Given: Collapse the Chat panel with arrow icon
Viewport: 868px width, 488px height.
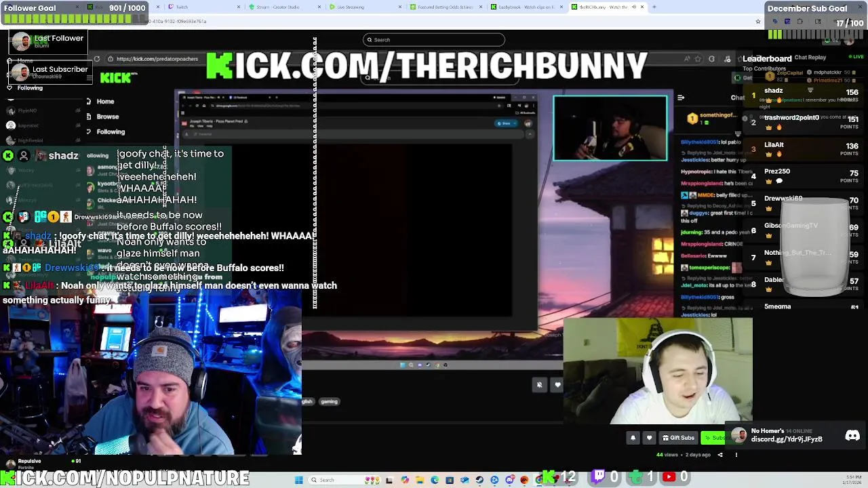Looking at the screenshot, I should (x=681, y=98).
